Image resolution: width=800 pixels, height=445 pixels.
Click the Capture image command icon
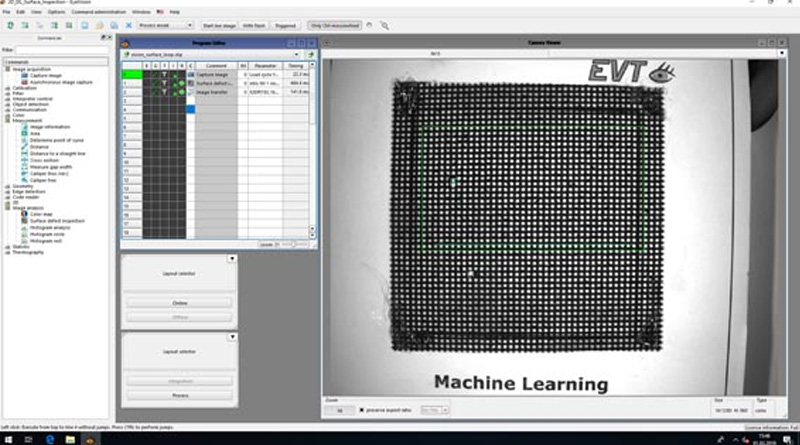pos(24,75)
